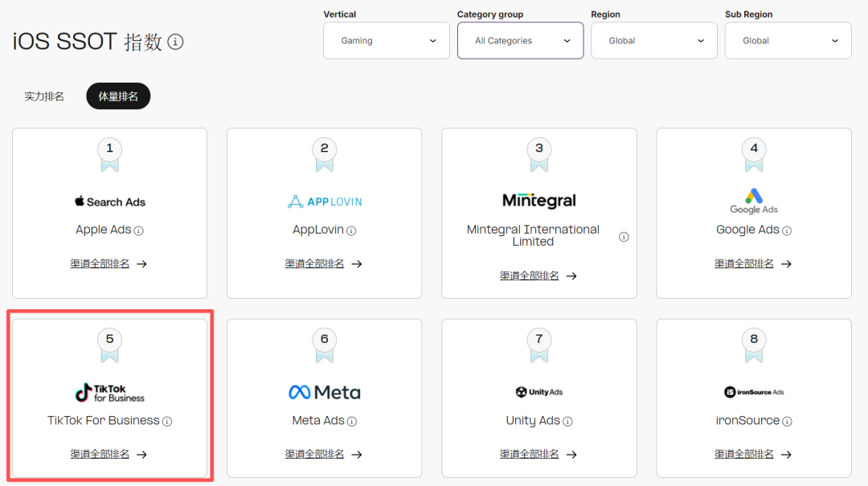Open the Sub Region Global dropdown
The height and width of the screenshot is (486, 868).
[x=788, y=40]
